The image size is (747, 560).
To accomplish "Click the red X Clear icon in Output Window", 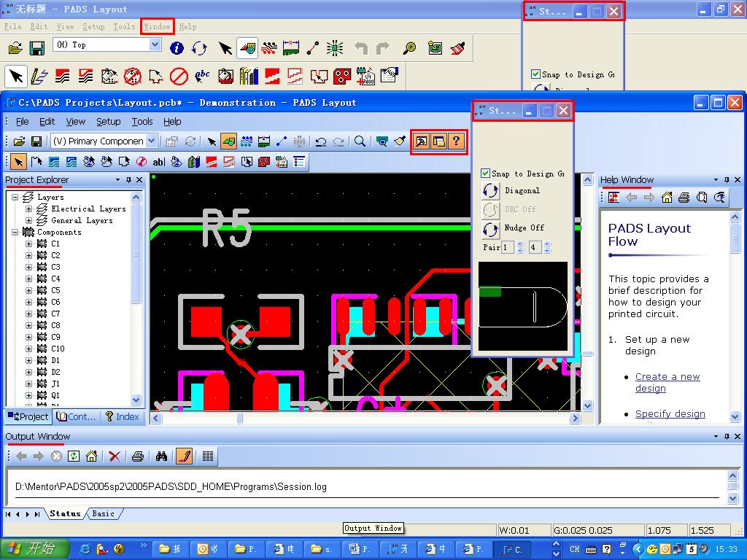I will tap(115, 456).
